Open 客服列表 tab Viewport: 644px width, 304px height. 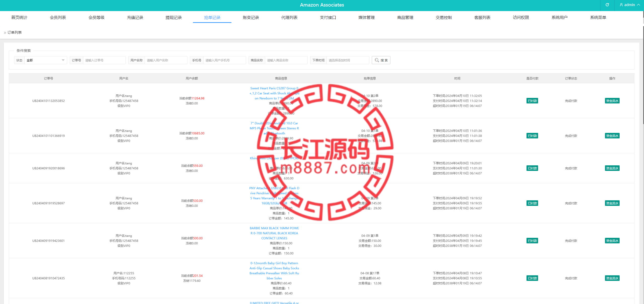point(482,17)
